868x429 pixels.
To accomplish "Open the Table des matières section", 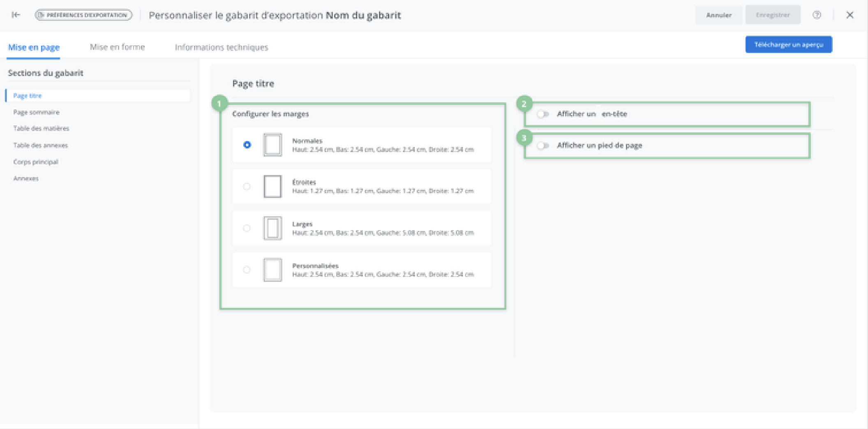I will click(x=41, y=128).
